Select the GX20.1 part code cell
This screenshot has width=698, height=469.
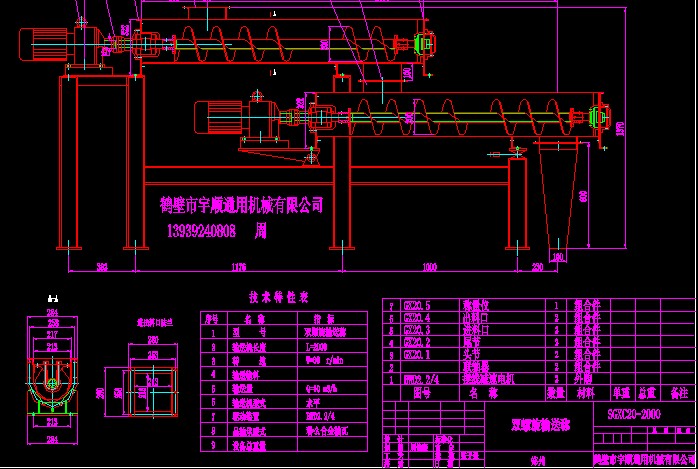416,354
